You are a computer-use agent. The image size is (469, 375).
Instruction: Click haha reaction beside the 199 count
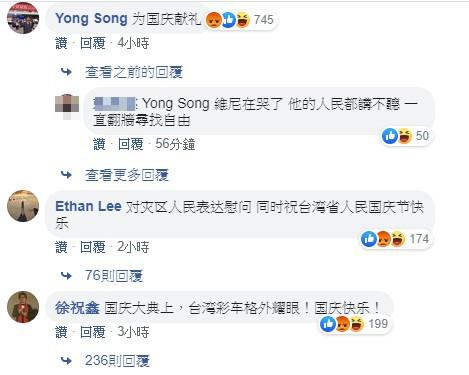356,324
